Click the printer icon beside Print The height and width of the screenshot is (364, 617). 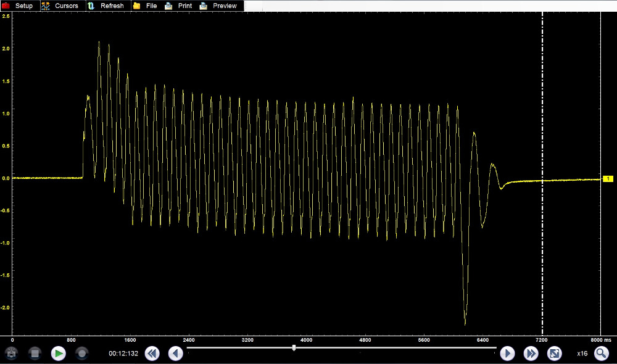point(168,6)
